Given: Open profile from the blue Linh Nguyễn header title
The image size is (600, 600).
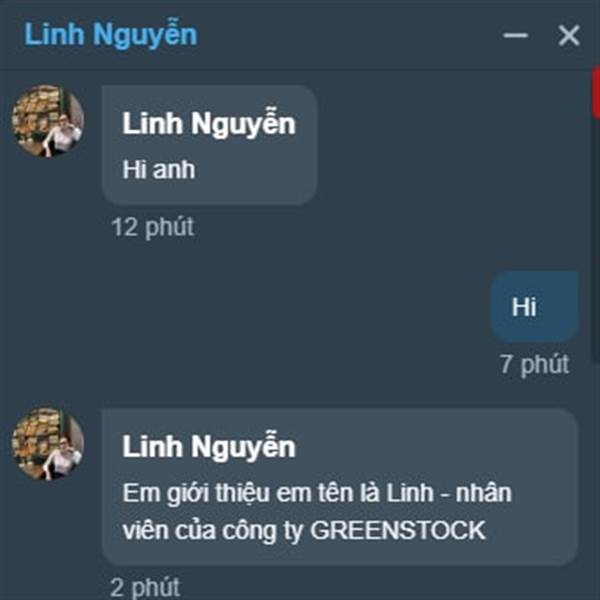Looking at the screenshot, I should click(111, 35).
